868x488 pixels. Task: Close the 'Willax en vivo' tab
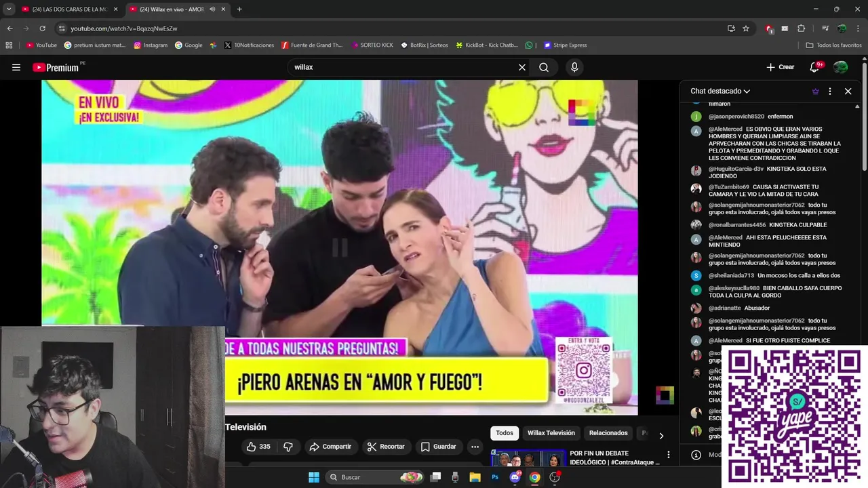point(223,9)
